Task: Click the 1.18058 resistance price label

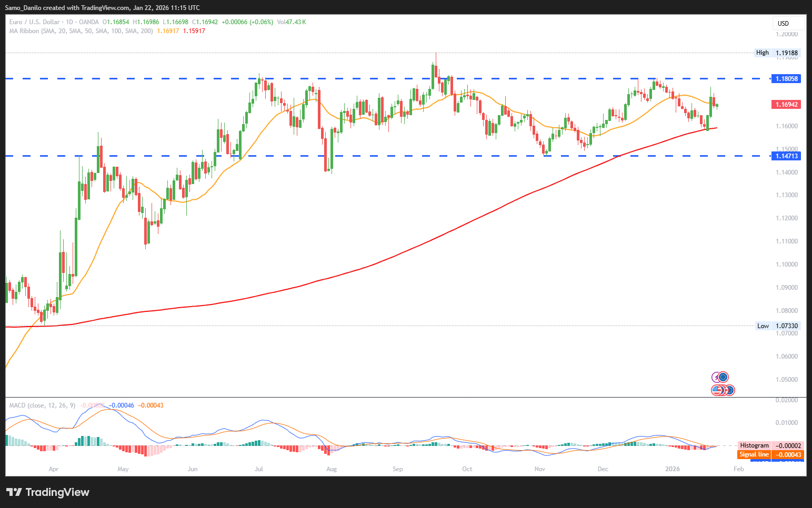Action: 786,79
